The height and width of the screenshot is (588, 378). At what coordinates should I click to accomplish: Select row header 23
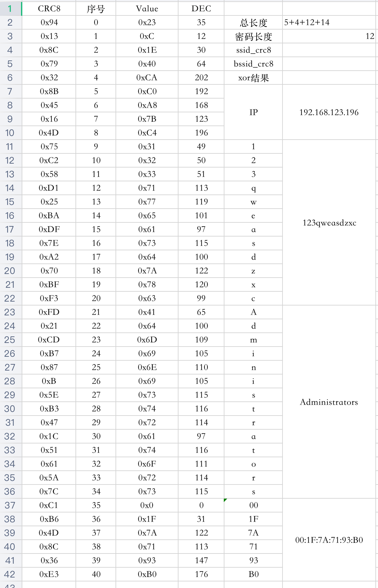coord(10,312)
